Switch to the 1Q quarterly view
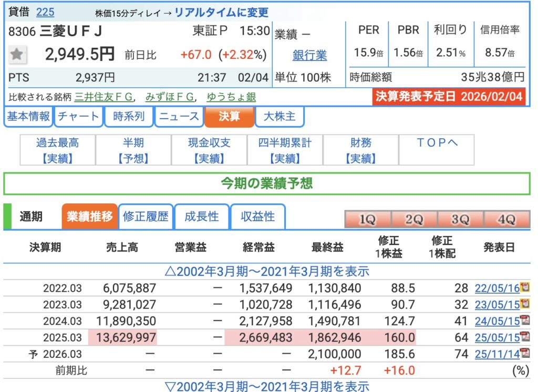Screen dimensions: 538x392 pyautogui.click(x=367, y=220)
